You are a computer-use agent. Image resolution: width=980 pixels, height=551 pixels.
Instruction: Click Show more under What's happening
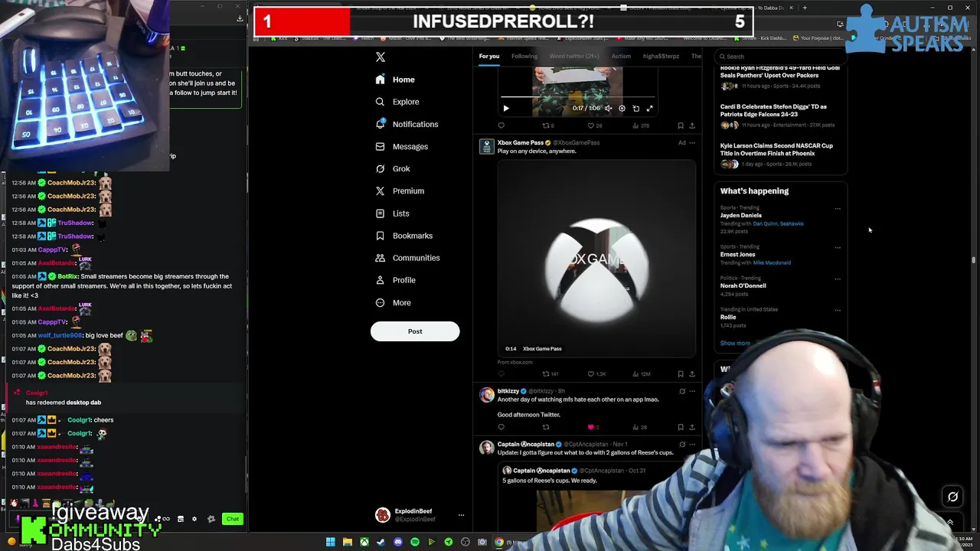[735, 343]
